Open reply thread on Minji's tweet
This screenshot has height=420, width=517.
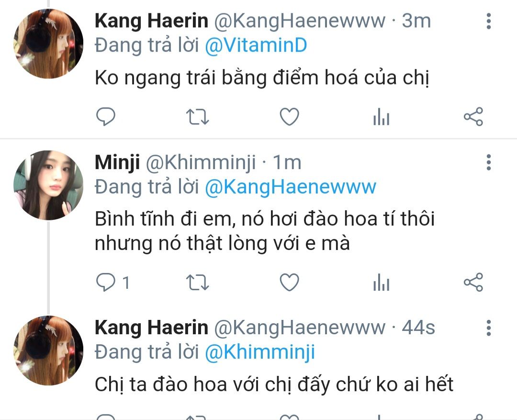click(x=112, y=283)
